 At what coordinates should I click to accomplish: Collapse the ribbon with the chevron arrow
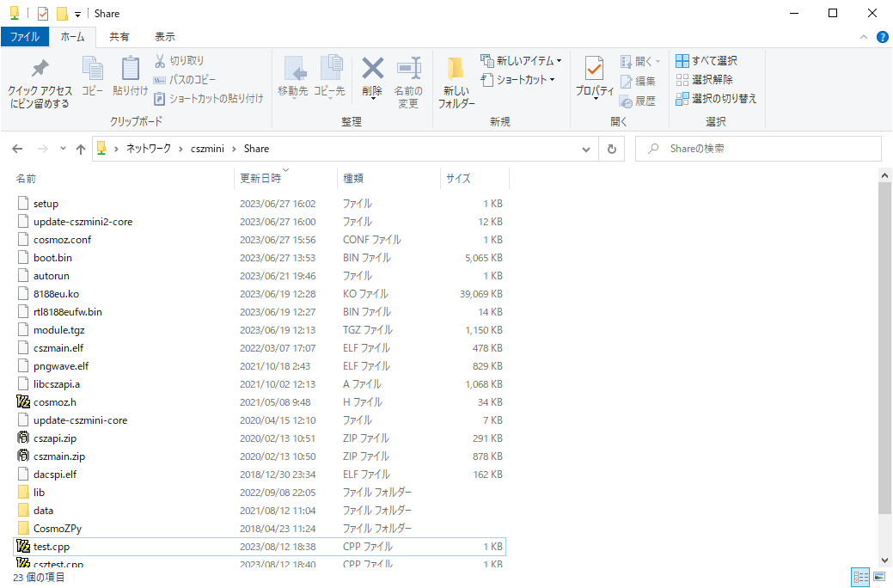coord(864,37)
